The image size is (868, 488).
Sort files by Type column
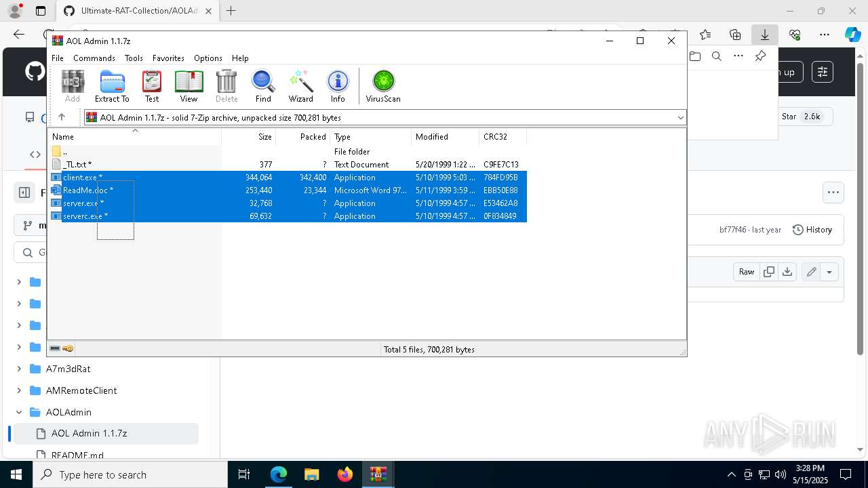(370, 137)
